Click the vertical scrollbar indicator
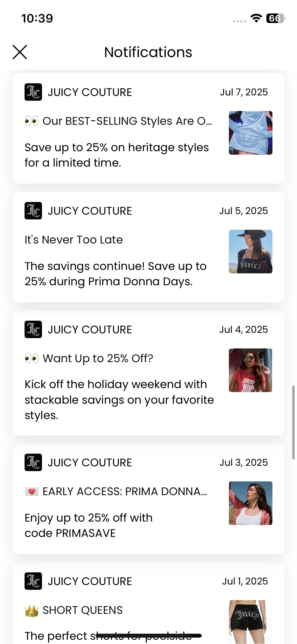Viewport: 297px width, 644px height. pos(293,422)
